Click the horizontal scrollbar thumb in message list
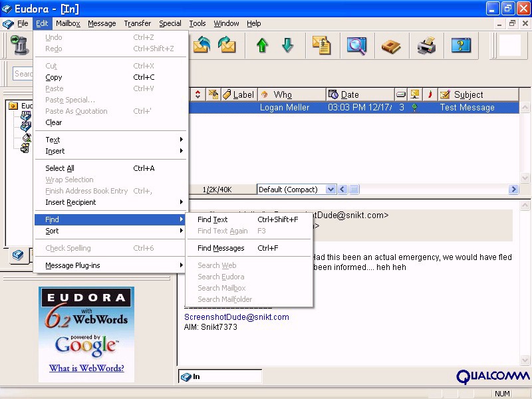532x399 pixels. (x=354, y=190)
